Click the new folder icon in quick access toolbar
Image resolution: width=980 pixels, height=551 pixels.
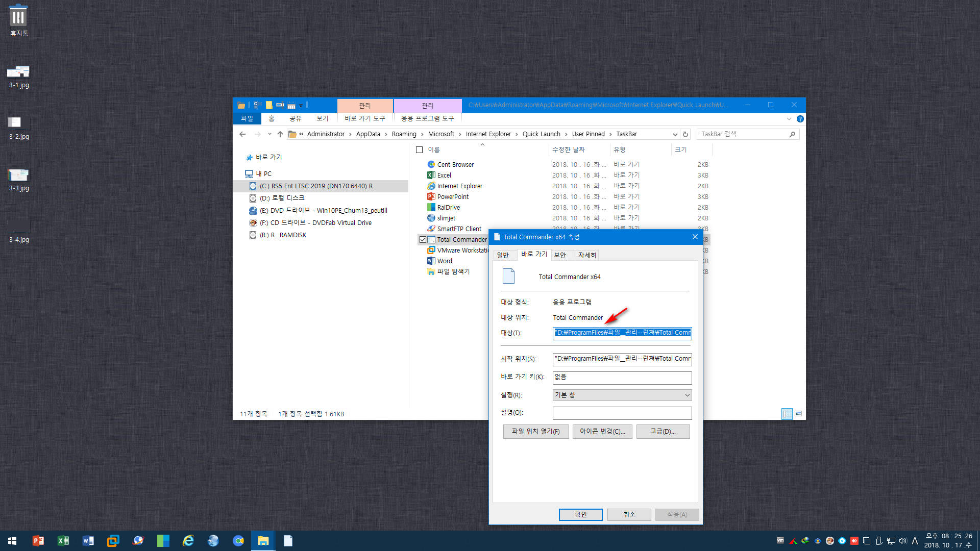[x=269, y=105]
